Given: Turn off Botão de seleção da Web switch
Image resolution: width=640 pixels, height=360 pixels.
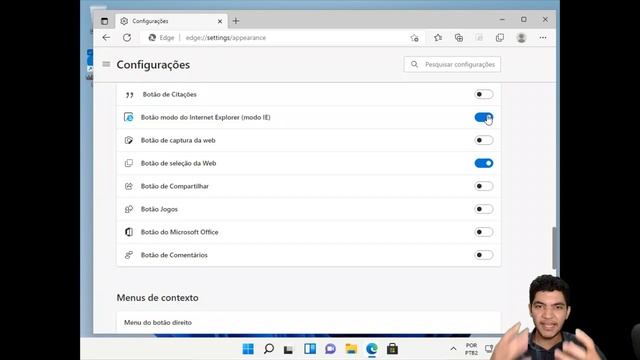Looking at the screenshot, I should tap(484, 163).
